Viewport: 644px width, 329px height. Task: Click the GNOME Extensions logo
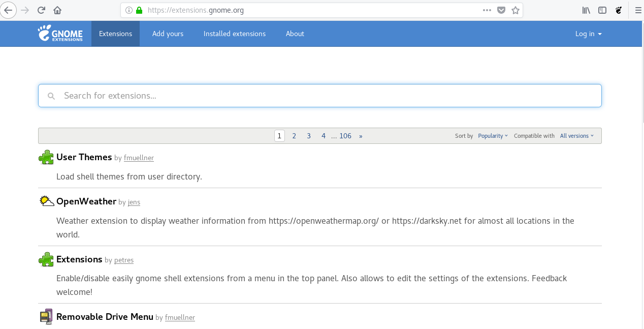click(60, 34)
